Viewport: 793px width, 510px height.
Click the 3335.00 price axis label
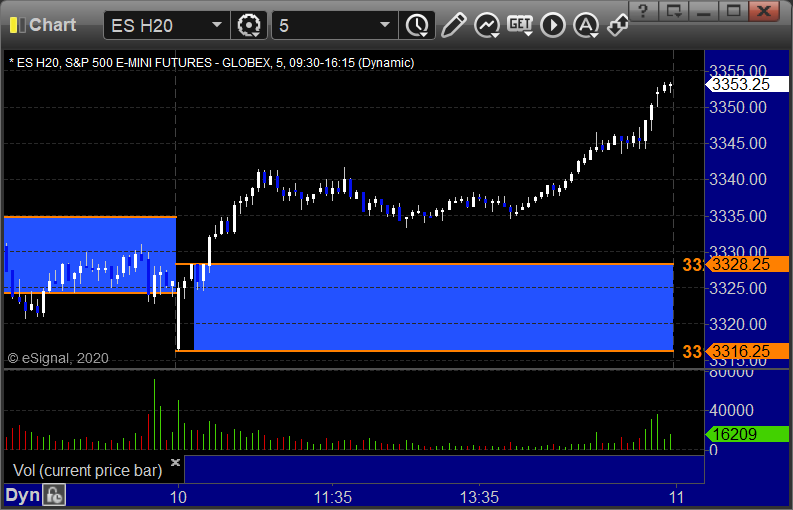tap(738, 217)
